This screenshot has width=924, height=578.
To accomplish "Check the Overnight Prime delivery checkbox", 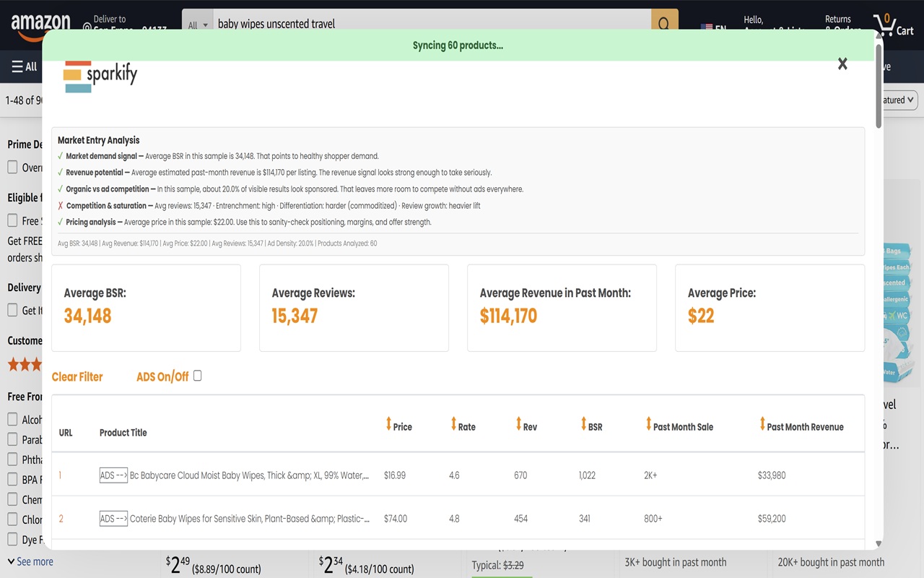I will pos(12,167).
